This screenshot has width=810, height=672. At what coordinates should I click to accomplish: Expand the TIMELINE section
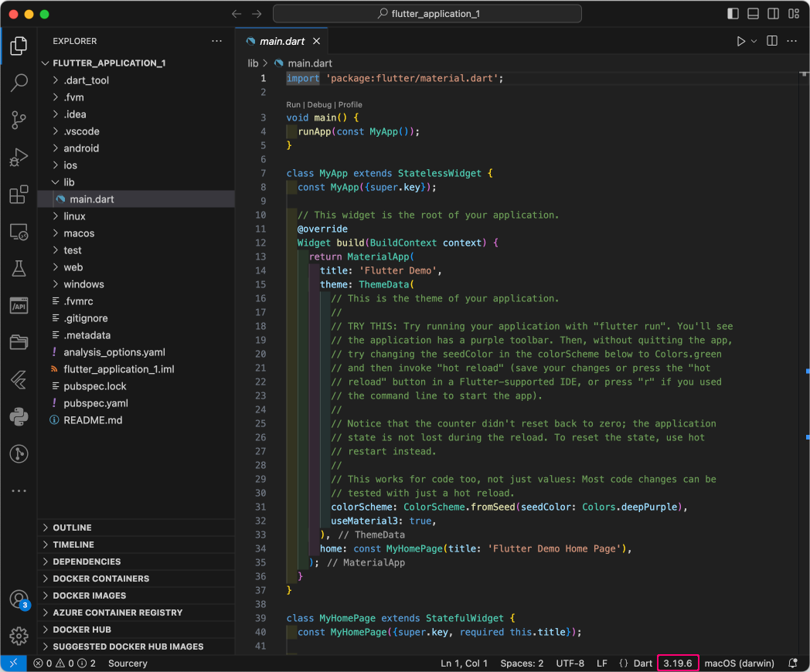tap(136, 545)
